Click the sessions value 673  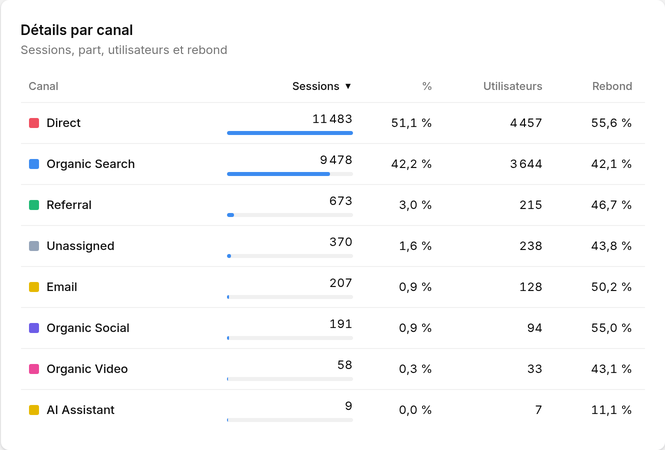(x=341, y=201)
